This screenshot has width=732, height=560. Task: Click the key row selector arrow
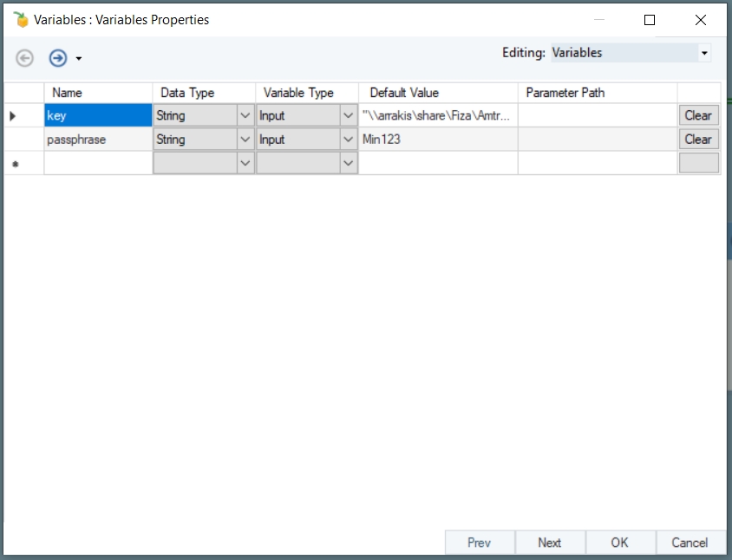[x=13, y=115]
